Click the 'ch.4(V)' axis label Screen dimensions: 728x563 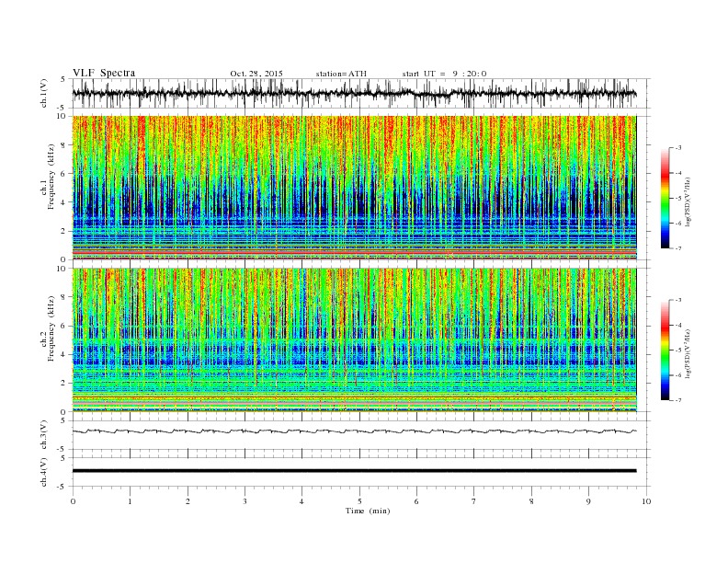click(x=44, y=472)
